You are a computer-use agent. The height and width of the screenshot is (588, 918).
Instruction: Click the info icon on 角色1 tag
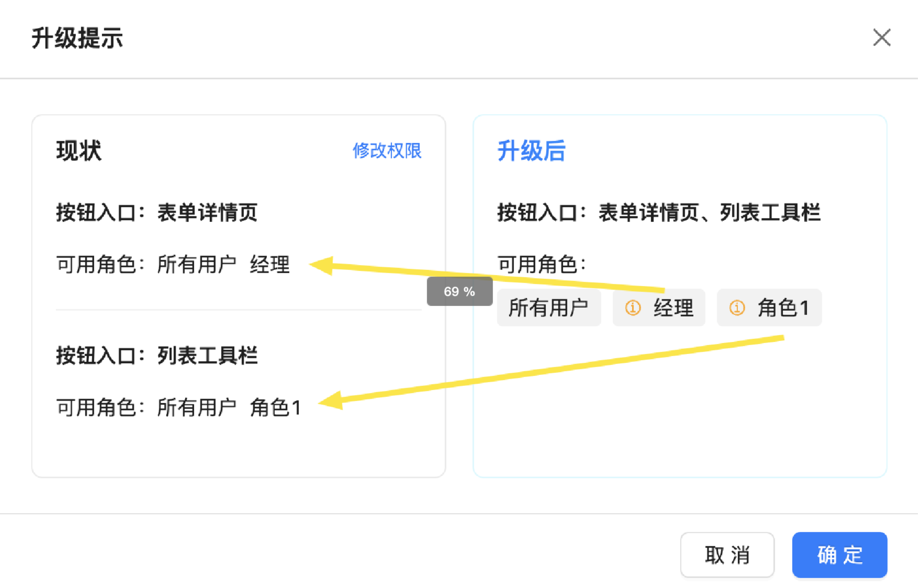coord(737,307)
